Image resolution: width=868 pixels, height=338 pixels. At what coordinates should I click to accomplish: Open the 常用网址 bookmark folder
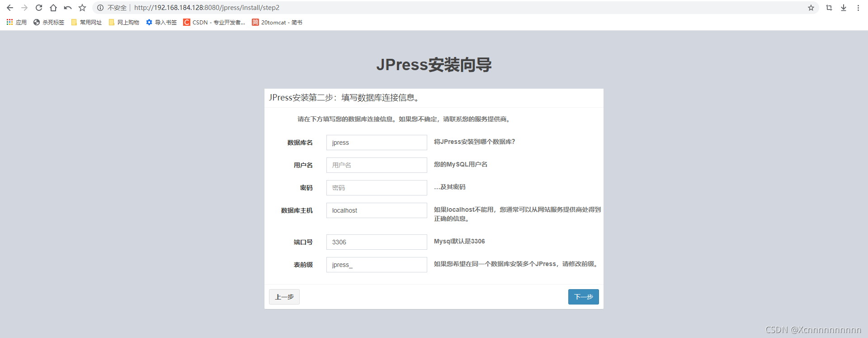[86, 22]
